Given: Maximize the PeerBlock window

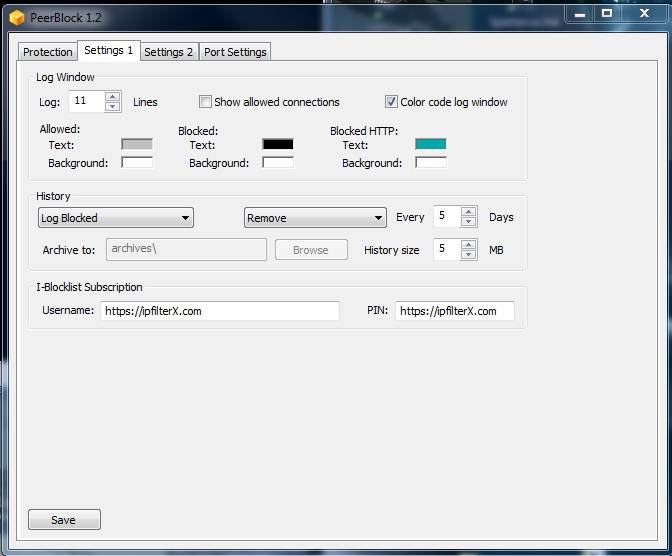Looking at the screenshot, I should coord(607,14).
